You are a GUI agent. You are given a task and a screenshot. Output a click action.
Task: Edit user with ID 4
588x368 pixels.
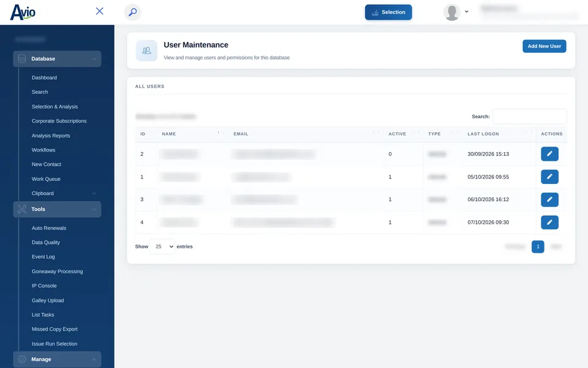[x=549, y=222]
